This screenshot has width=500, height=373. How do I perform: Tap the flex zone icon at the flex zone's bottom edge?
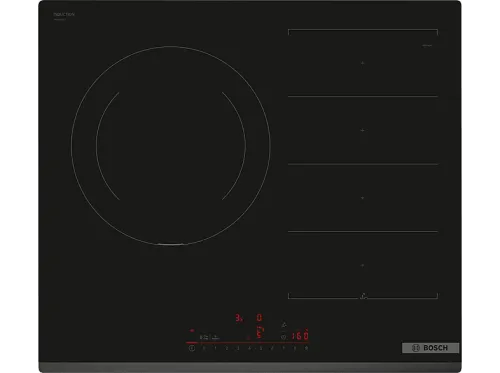(364, 296)
